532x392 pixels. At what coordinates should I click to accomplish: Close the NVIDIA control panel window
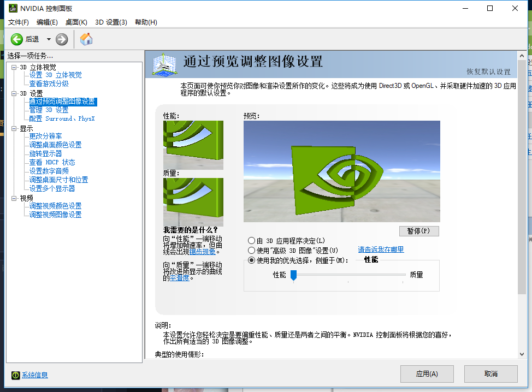pos(515,9)
